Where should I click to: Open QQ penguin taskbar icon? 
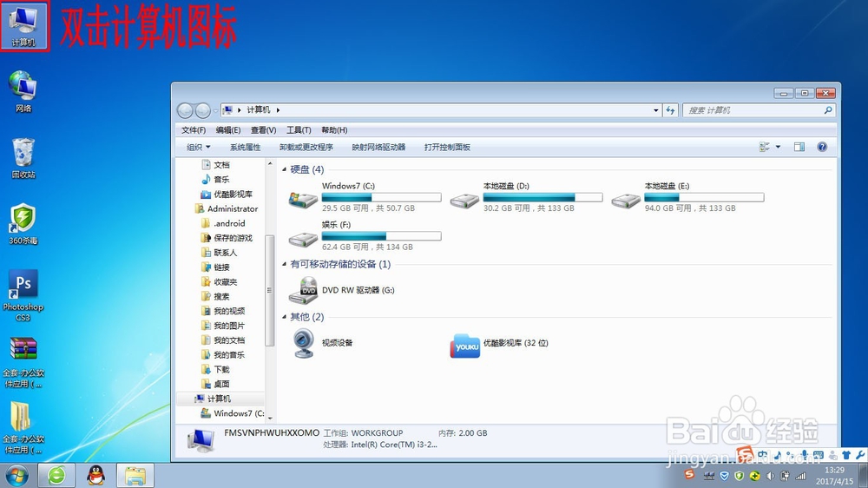(96, 475)
